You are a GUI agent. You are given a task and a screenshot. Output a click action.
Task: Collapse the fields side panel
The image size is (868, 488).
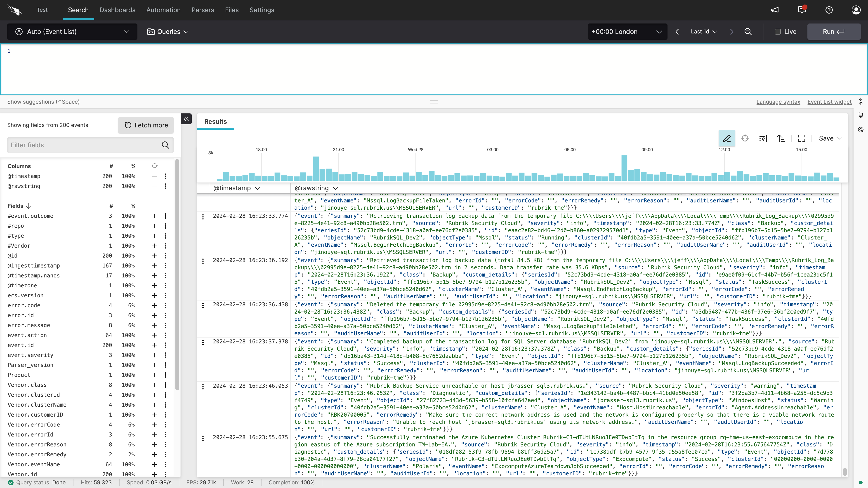coord(186,119)
